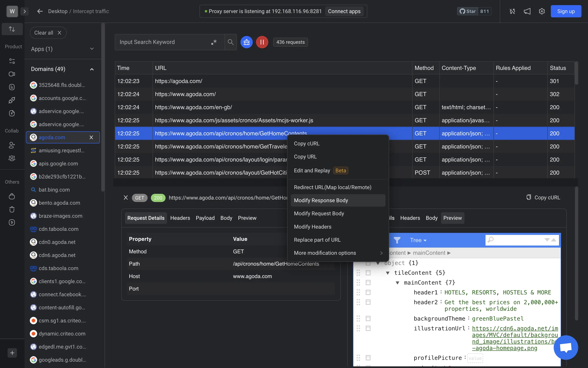Click the W workspace avatar
Screen dimensions: 588x368
tap(12, 11)
